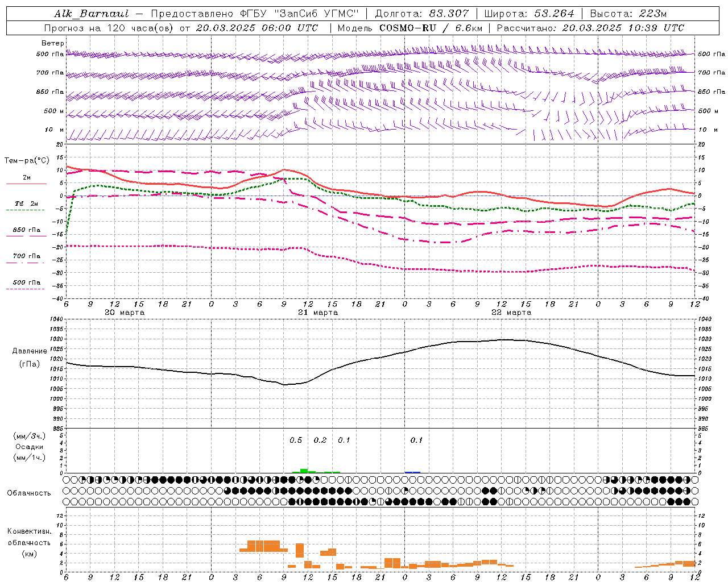
Task: Click the 'Модель COSMO-RU / 6.6км' text
Action: [410, 28]
